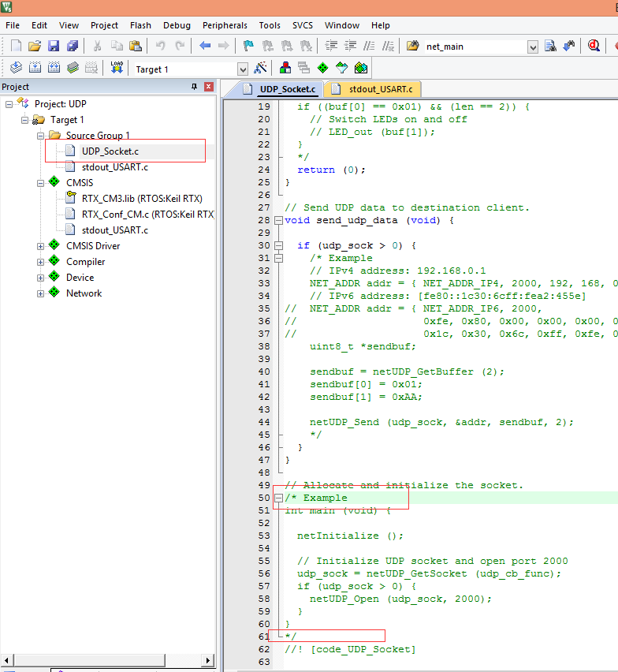
Task: Click the netUDP_Send call on line 44
Action: (x=441, y=422)
